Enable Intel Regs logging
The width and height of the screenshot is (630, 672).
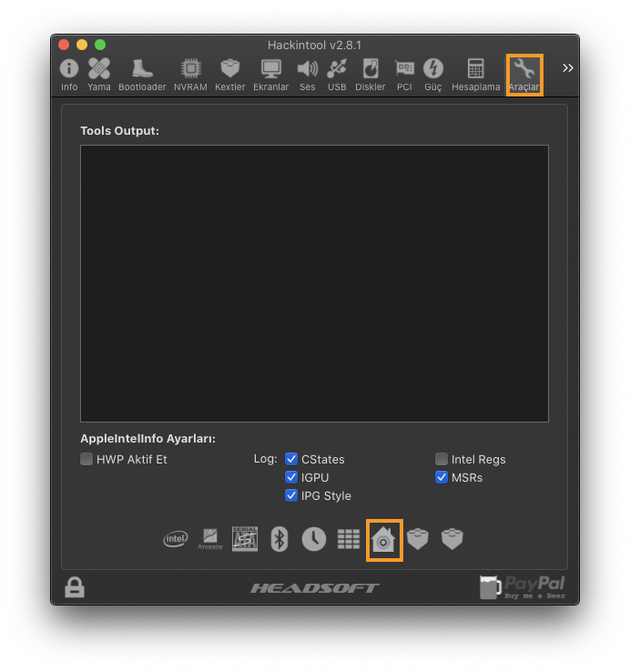click(442, 459)
